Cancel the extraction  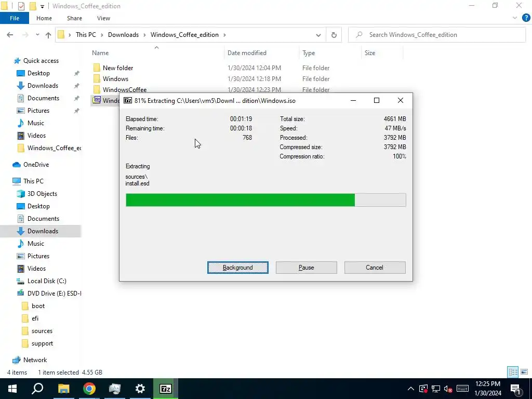(375, 268)
